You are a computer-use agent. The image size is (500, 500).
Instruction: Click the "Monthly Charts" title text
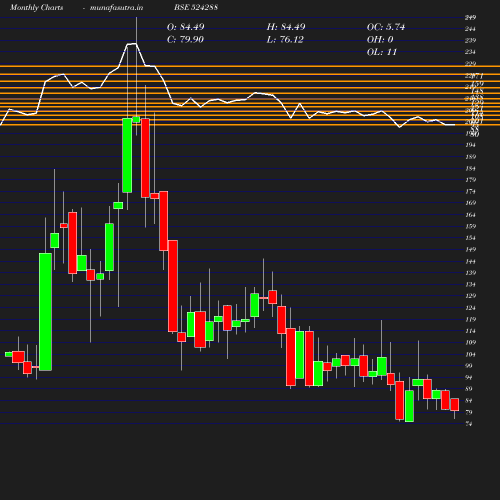(36, 7)
